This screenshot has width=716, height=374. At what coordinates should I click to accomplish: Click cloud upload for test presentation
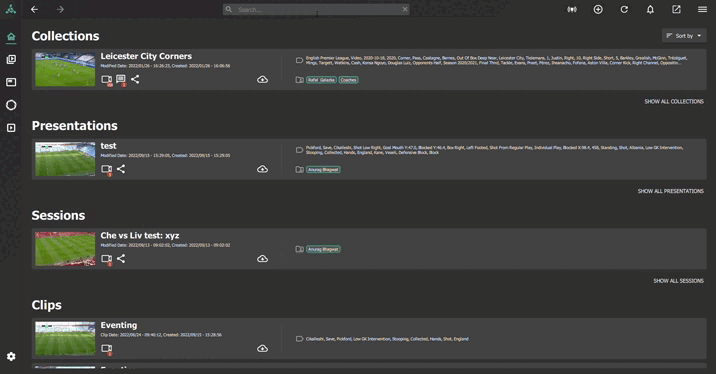tap(262, 169)
